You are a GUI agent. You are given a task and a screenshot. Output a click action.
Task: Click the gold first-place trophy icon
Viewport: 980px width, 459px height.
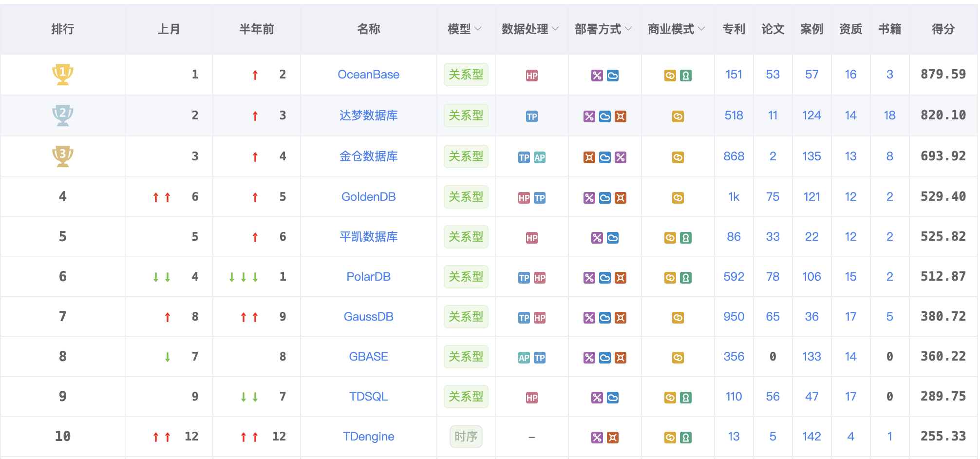point(63,75)
